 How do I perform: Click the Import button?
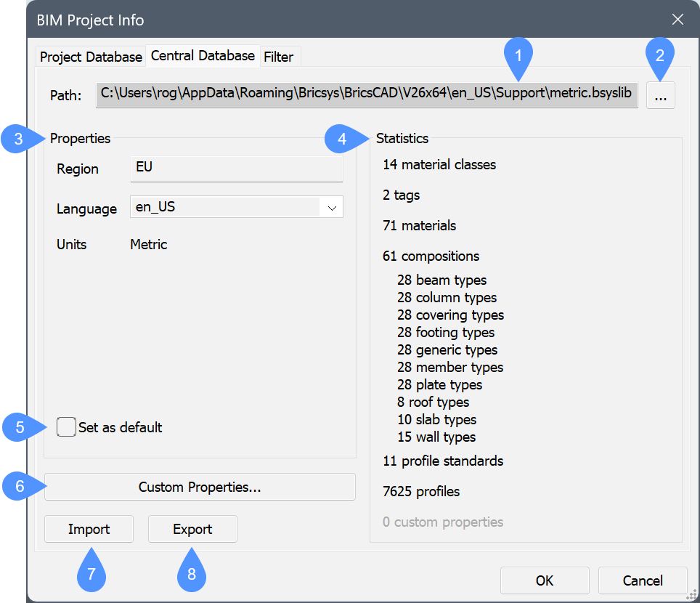pyautogui.click(x=89, y=529)
